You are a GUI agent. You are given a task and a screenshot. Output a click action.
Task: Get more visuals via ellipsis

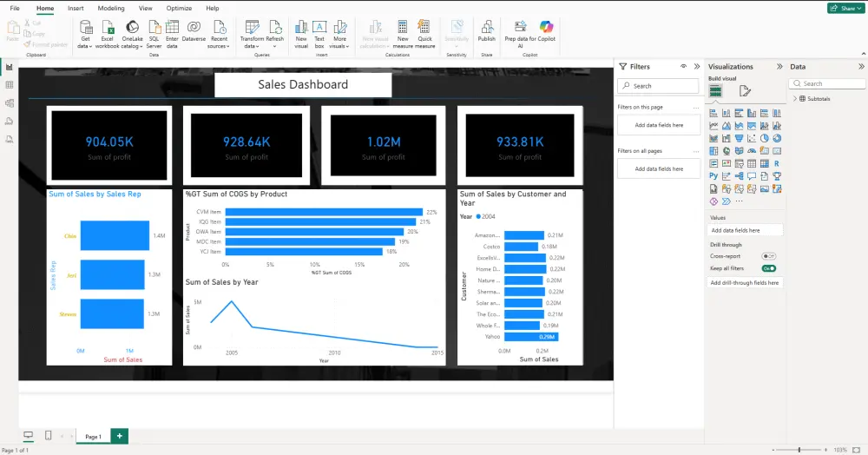pos(739,201)
